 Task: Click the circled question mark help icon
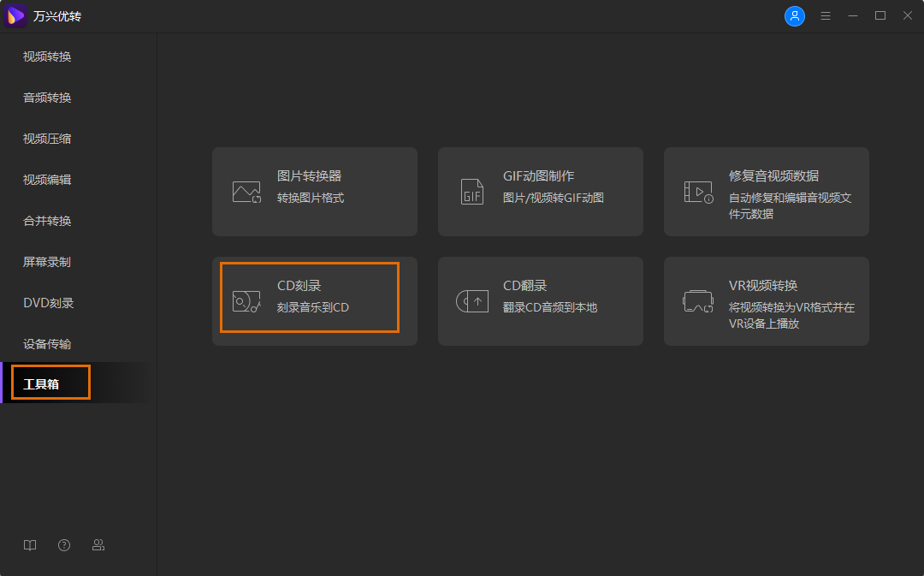pos(64,544)
